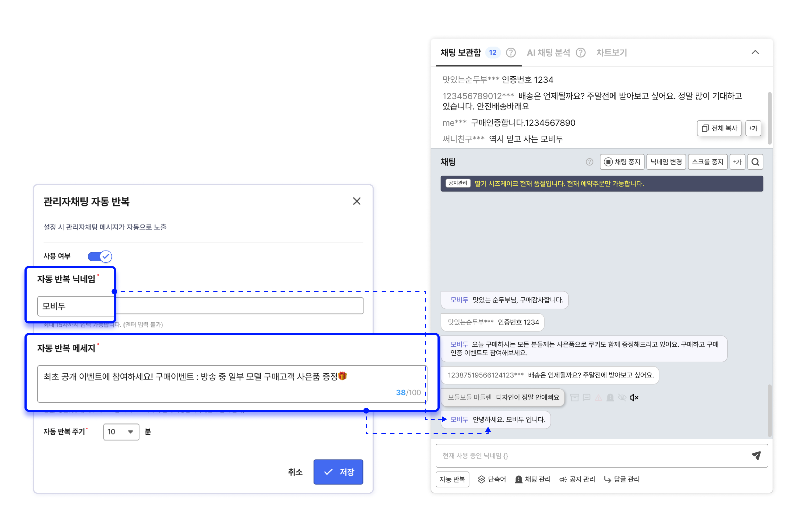Click the 저장 save button

point(338,472)
